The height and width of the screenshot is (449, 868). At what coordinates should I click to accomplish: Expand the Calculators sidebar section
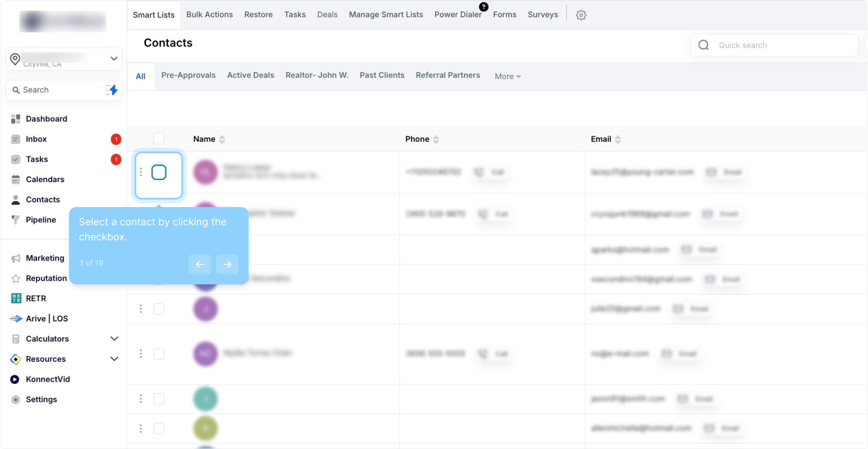114,339
